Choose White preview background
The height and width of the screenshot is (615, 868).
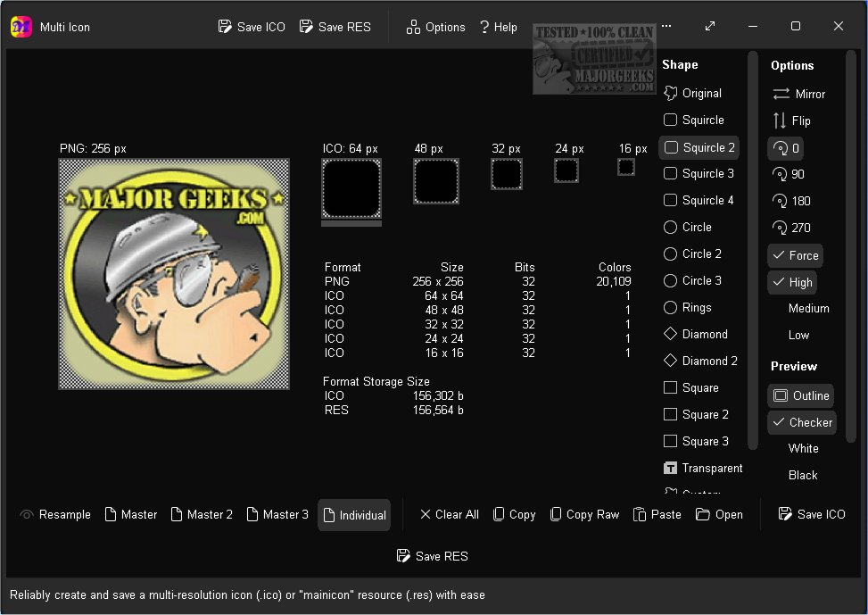coord(803,448)
